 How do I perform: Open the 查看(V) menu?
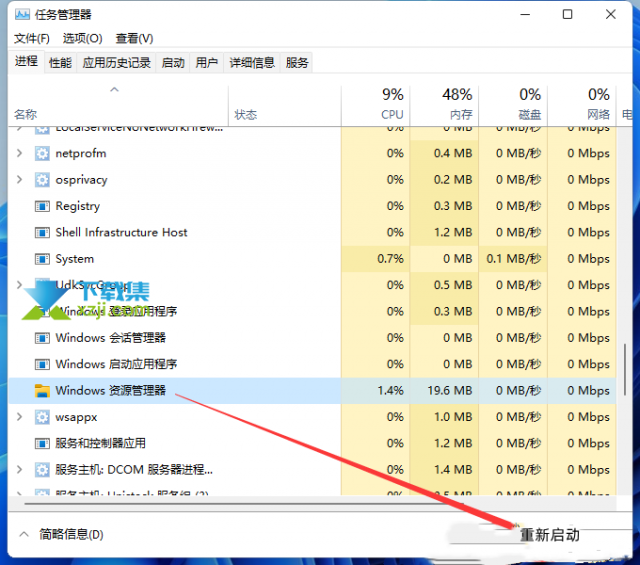coord(134,38)
